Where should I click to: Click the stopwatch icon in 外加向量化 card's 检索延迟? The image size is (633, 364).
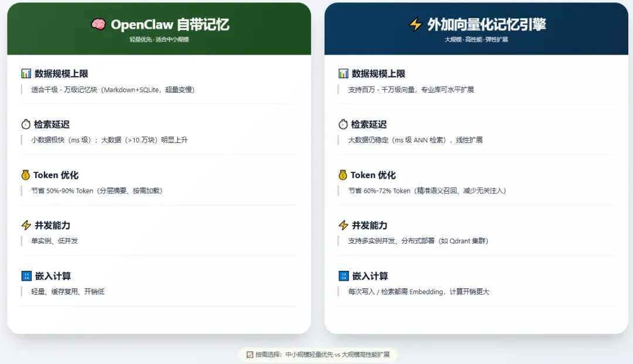343,124
